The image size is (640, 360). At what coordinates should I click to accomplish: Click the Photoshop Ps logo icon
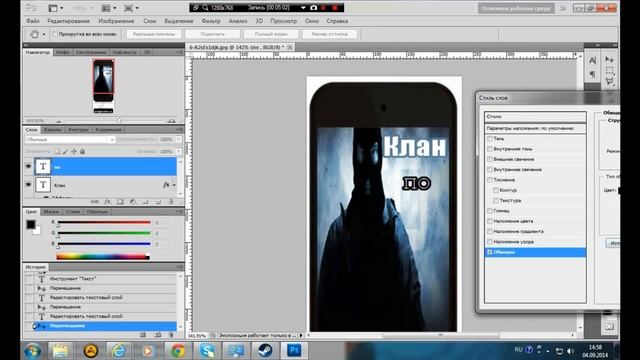(x=31, y=8)
